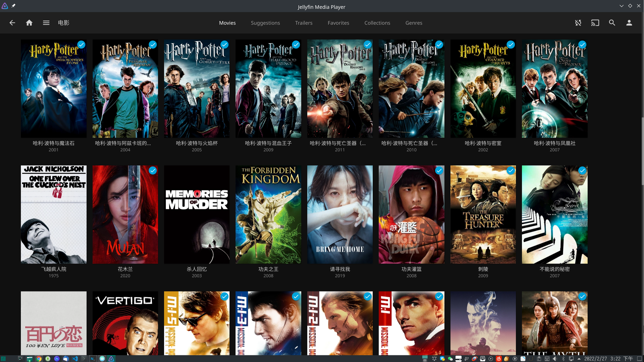
Task: Switch to the Genres tab
Action: tap(414, 23)
